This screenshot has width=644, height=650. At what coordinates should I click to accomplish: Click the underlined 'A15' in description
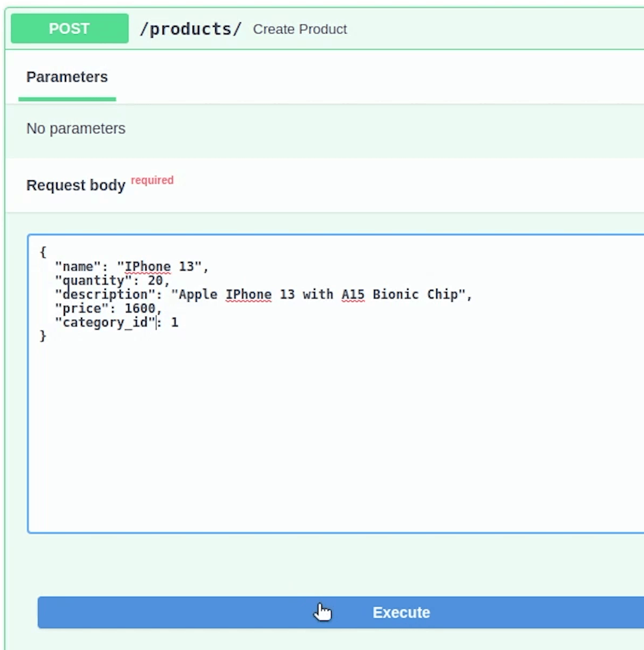pyautogui.click(x=353, y=295)
